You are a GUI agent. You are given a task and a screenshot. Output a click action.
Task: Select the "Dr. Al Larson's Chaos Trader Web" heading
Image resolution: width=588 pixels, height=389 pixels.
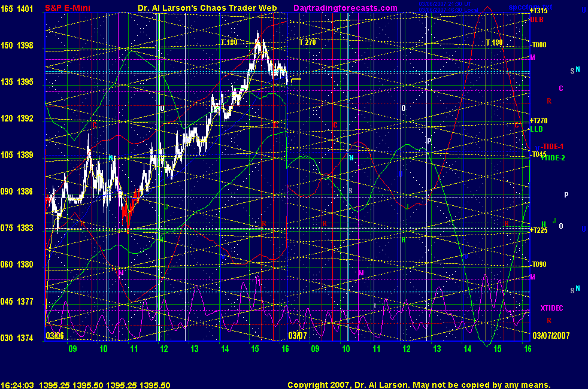pos(207,8)
